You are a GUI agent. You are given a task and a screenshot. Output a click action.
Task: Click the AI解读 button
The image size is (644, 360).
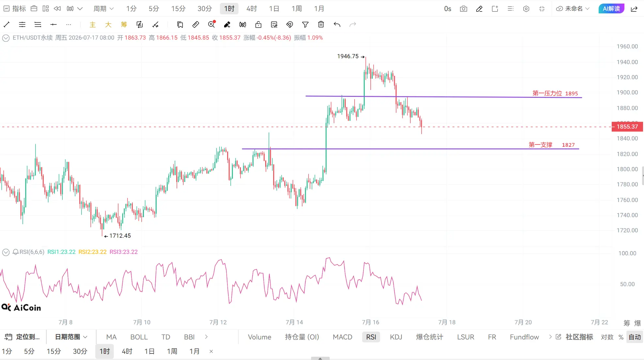pyautogui.click(x=611, y=9)
